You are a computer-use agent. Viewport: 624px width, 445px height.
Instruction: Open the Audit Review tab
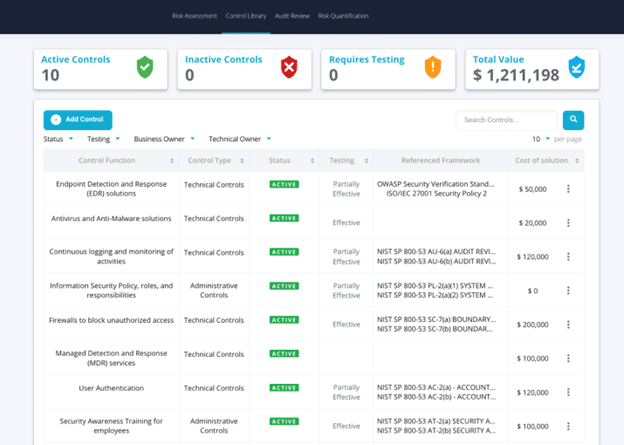click(x=291, y=16)
